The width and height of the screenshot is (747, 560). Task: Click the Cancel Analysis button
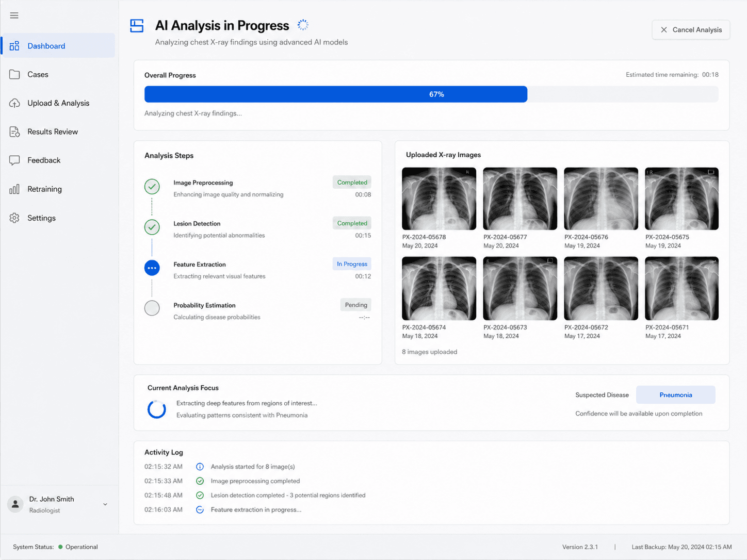[x=691, y=30]
